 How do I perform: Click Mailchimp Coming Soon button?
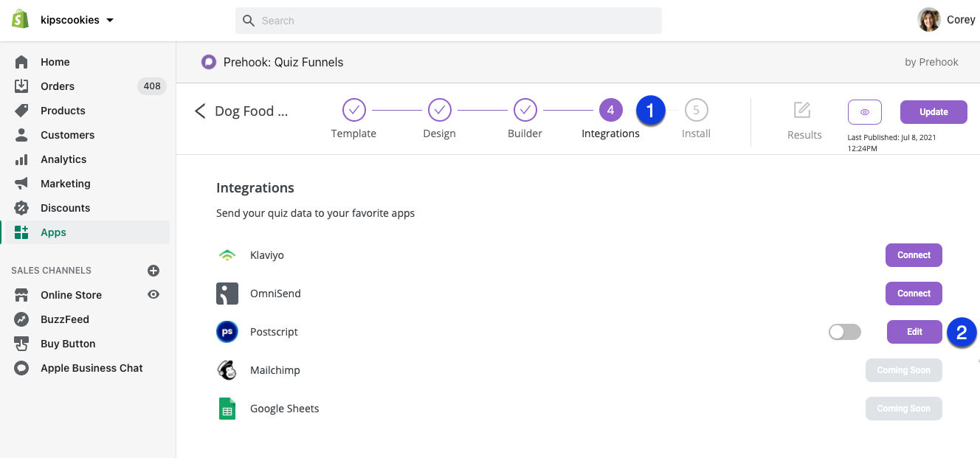pyautogui.click(x=903, y=370)
